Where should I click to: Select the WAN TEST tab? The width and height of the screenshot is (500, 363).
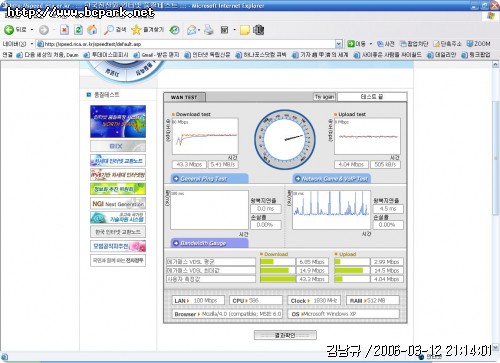184,97
